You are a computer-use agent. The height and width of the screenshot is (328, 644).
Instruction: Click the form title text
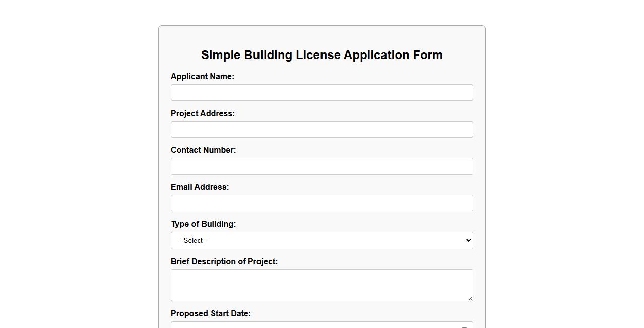tap(321, 55)
